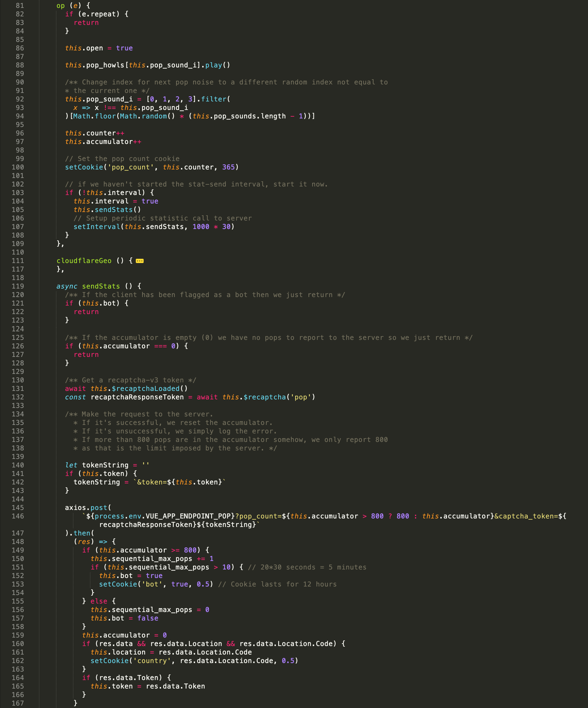Click 'this.token = res.data.Token' assignment
The image size is (588, 708).
(148, 686)
